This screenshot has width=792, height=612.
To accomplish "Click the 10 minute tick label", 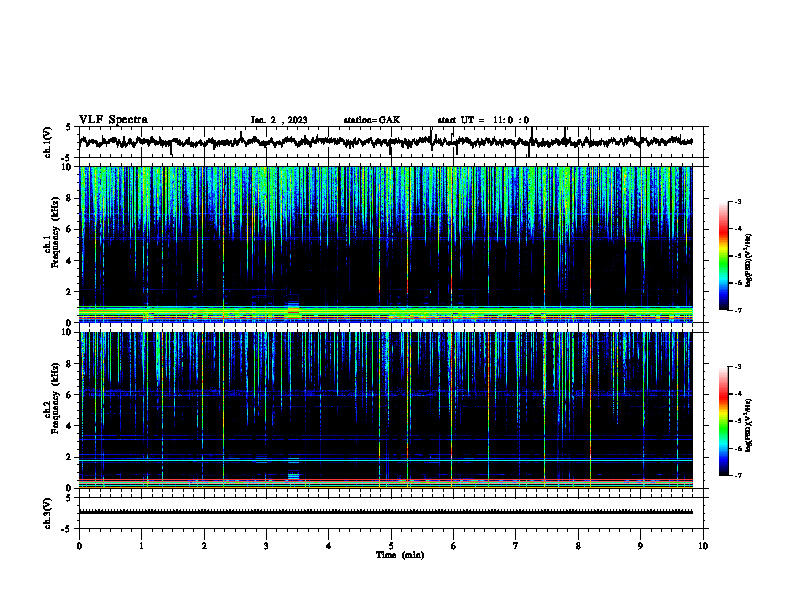I will 703,546.
